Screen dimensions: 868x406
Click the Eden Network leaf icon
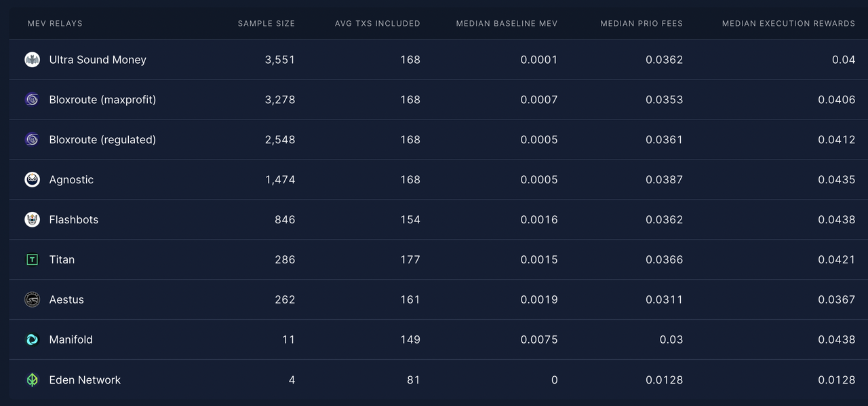pyautogui.click(x=32, y=380)
